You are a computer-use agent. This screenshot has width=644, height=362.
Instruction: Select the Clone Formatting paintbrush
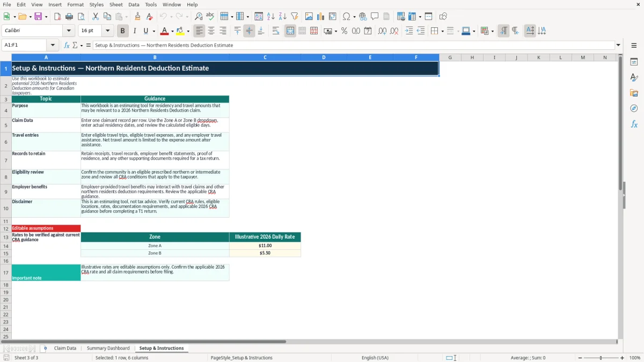click(138, 17)
